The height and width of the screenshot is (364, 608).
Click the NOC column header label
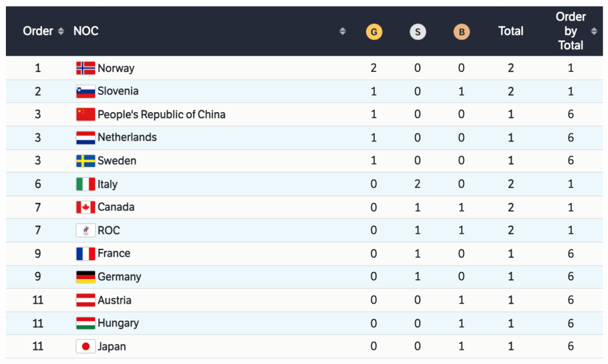(86, 31)
